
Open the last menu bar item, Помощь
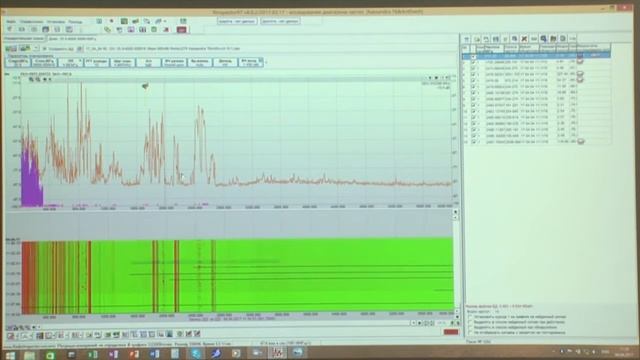(x=75, y=21)
